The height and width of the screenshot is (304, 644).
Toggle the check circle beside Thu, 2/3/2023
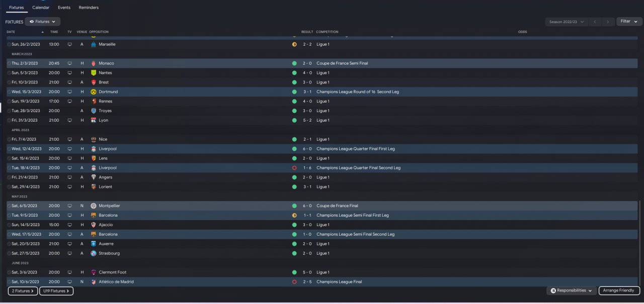(9, 63)
